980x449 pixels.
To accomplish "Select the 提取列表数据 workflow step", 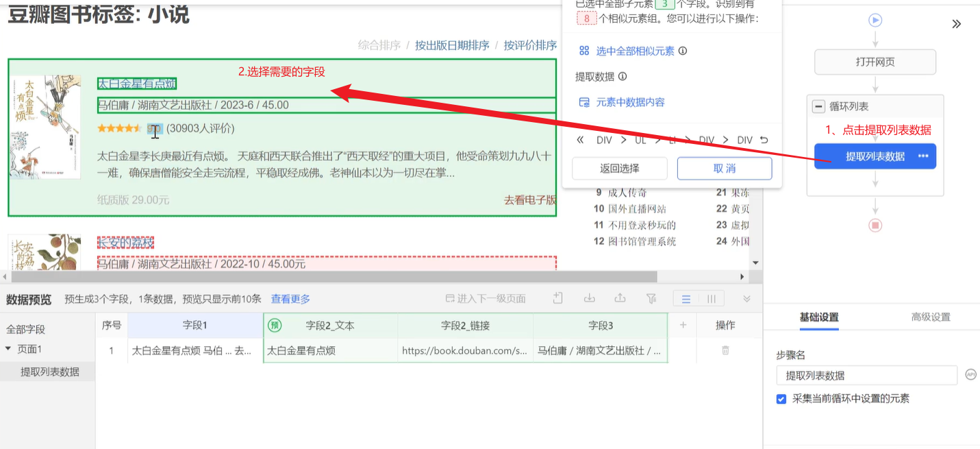I will pyautogui.click(x=875, y=156).
